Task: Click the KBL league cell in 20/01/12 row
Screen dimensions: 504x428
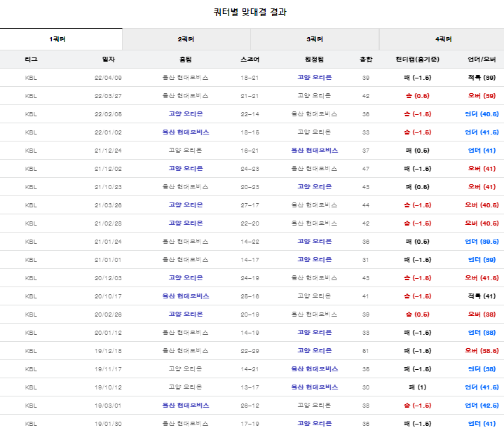Action: [31, 333]
